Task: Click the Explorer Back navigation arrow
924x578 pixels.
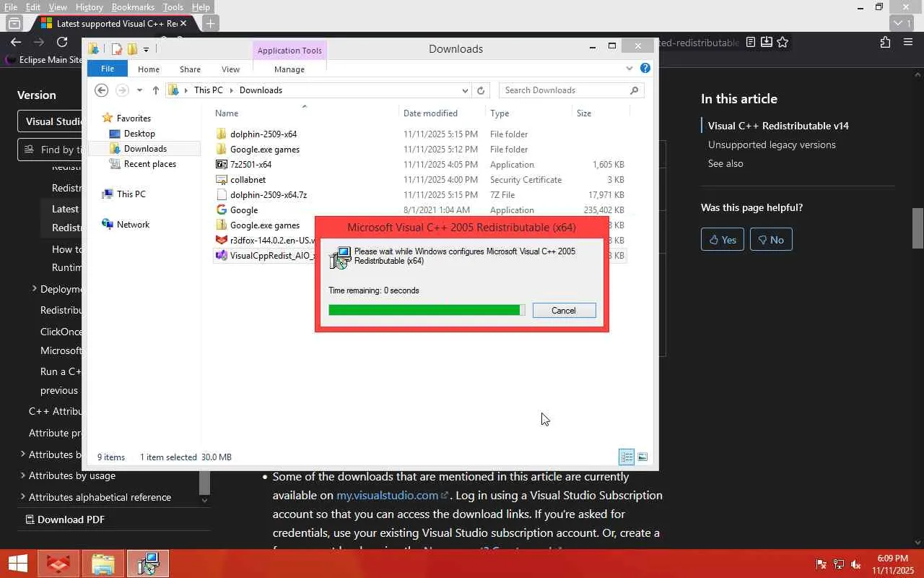Action: [x=102, y=90]
